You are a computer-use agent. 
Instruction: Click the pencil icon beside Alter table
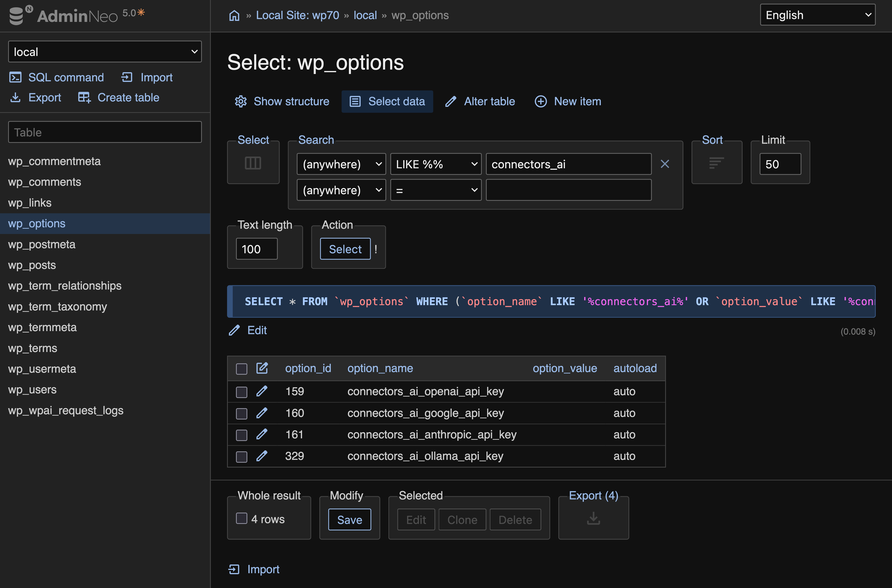pyautogui.click(x=451, y=102)
